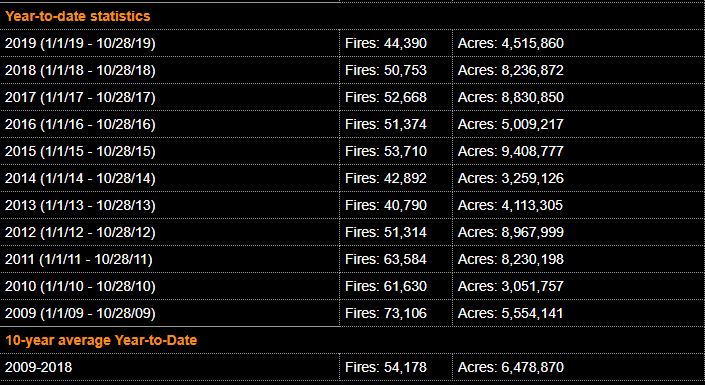Select Fires: 42,892 cell

(386, 178)
